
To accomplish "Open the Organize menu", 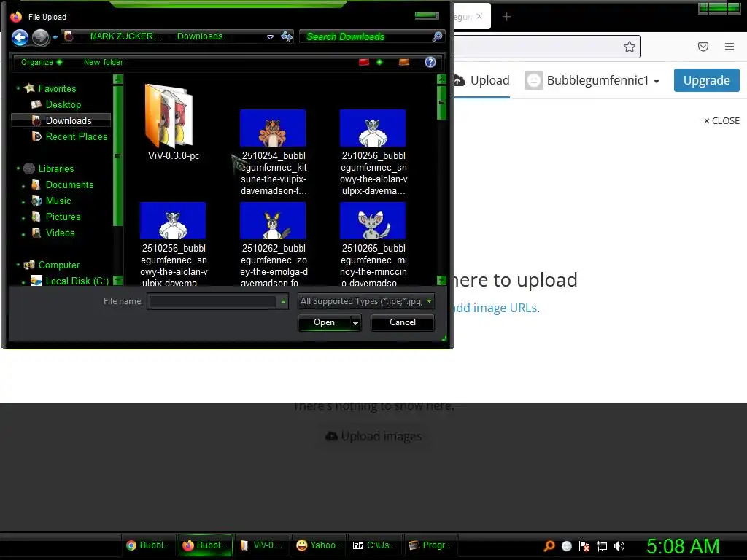I will (42, 62).
